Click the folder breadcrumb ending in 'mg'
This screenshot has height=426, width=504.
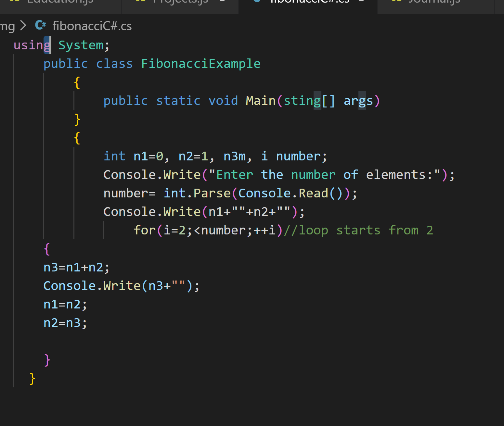(x=7, y=26)
